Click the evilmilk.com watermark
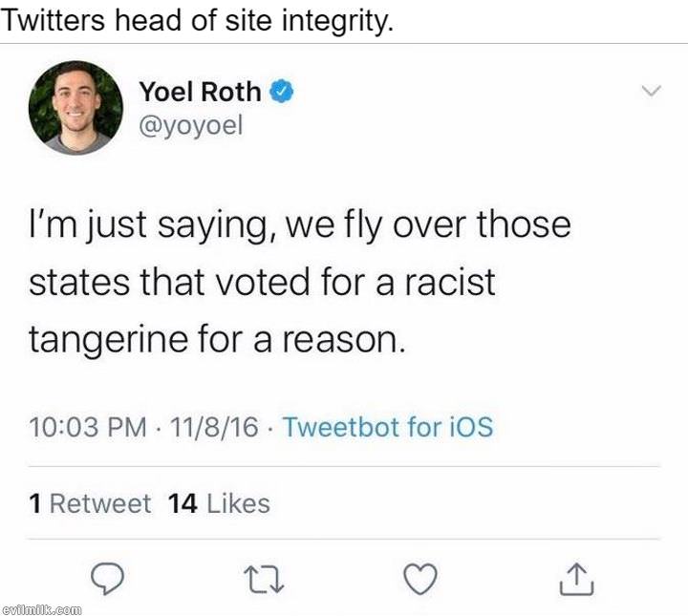This screenshot has height=616, width=688. click(x=42, y=608)
